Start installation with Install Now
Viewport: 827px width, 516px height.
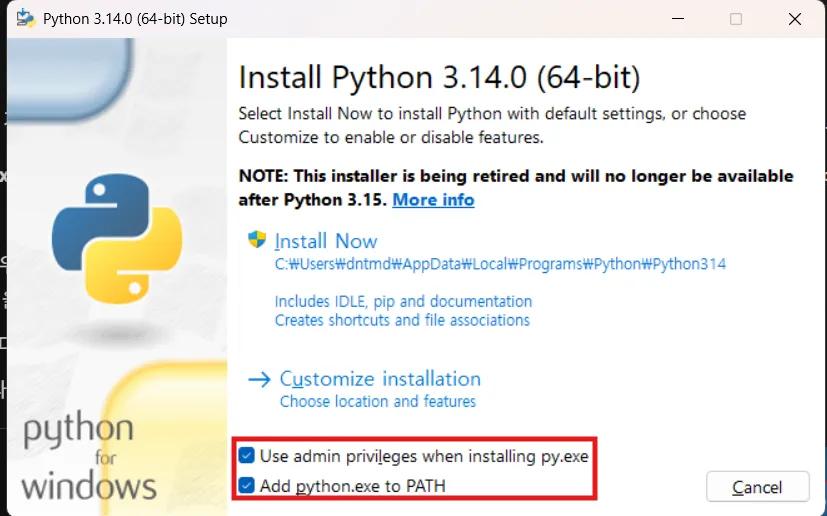(x=326, y=241)
